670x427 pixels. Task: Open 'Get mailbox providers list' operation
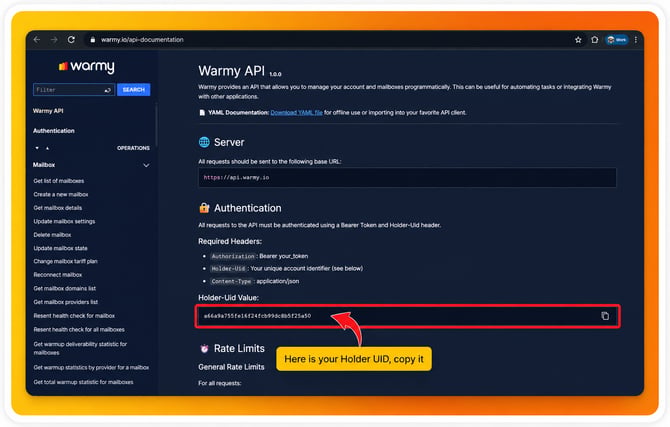[x=66, y=302]
